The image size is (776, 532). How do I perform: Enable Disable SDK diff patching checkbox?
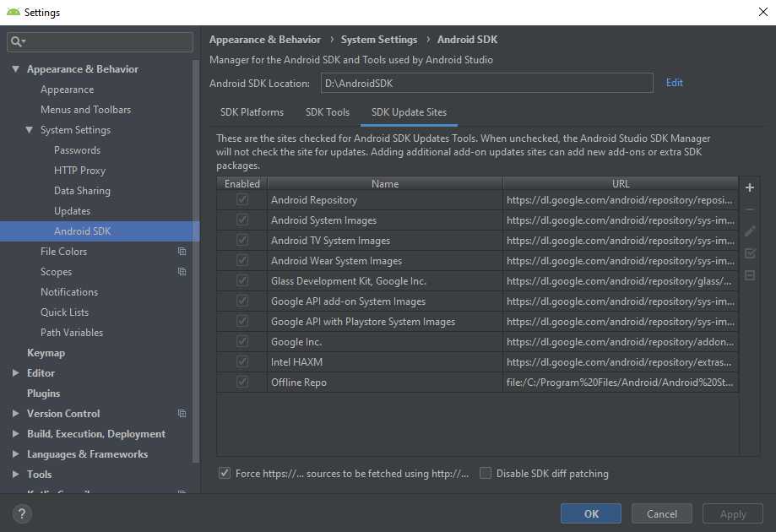coord(486,473)
